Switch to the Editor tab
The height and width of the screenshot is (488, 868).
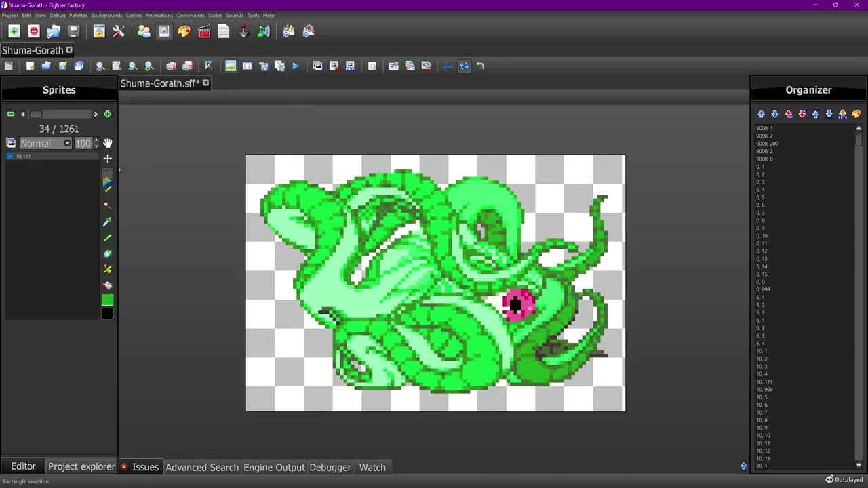[23, 467]
